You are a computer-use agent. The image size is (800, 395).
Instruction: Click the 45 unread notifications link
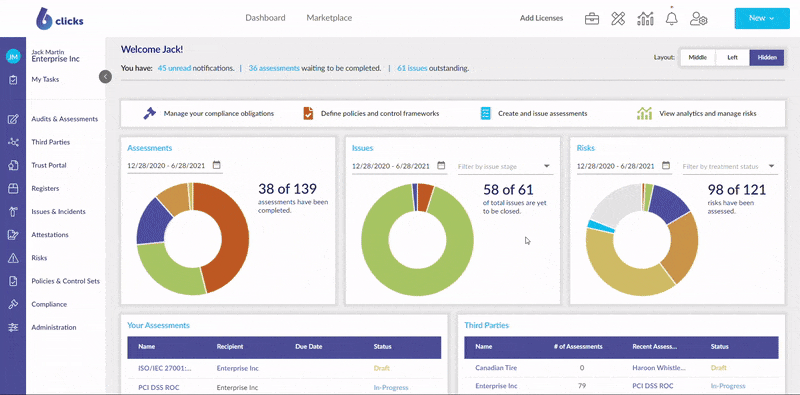[x=174, y=68]
